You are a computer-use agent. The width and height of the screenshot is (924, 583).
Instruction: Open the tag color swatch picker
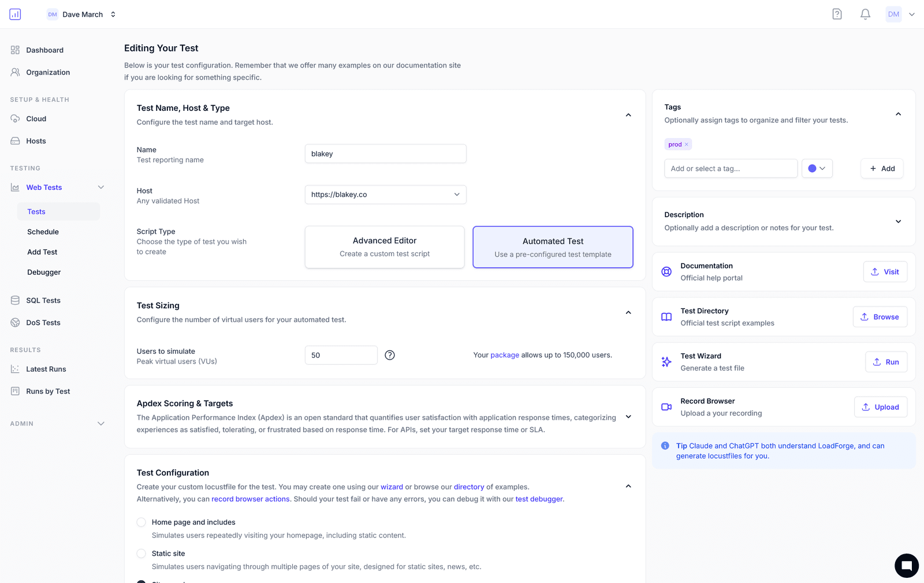click(x=817, y=168)
